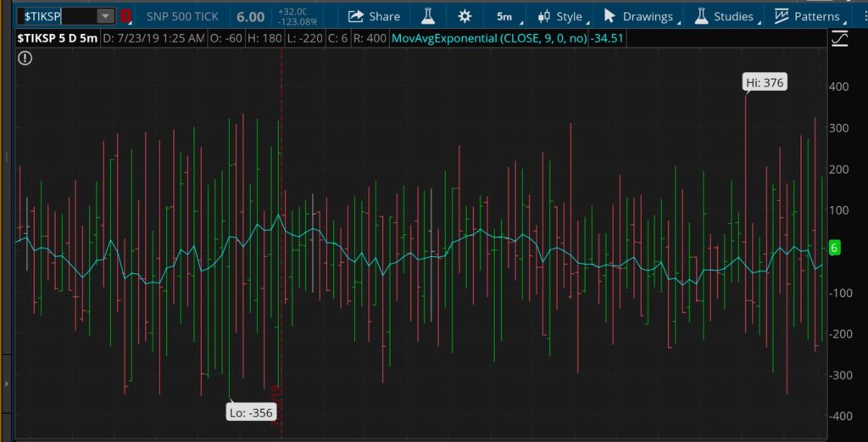Image resolution: width=868 pixels, height=442 pixels.
Task: Open the Style menu
Action: click(x=560, y=16)
